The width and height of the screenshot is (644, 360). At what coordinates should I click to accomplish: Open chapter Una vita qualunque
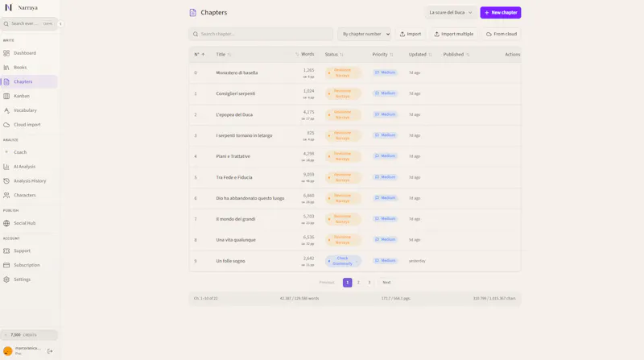(236, 240)
